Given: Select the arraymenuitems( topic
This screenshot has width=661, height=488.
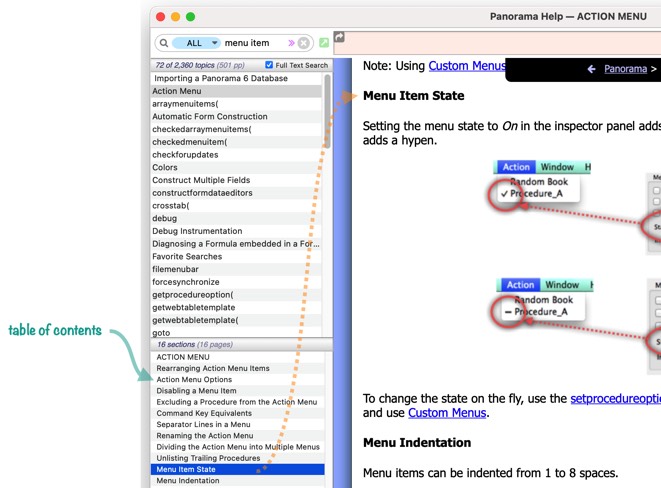Looking at the screenshot, I should [236, 104].
